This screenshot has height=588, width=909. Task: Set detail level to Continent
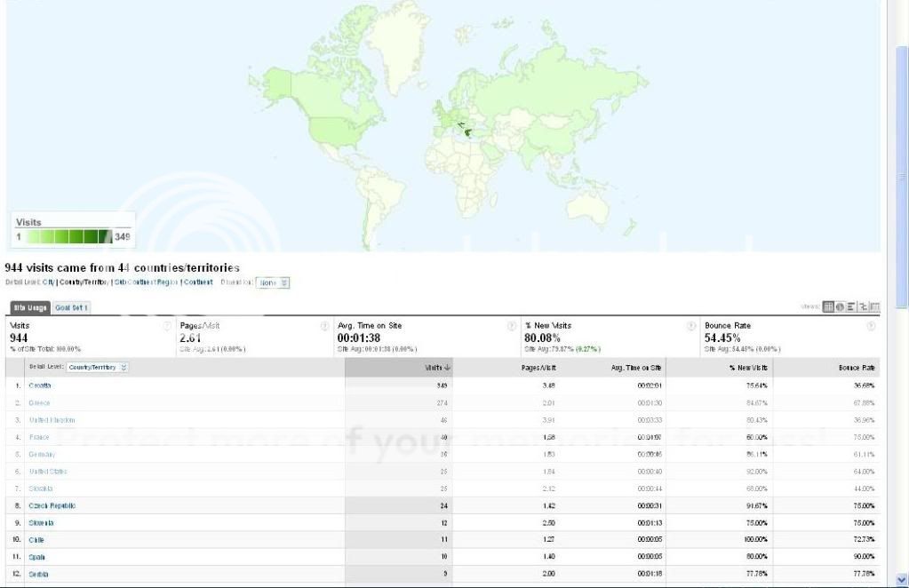coord(198,282)
